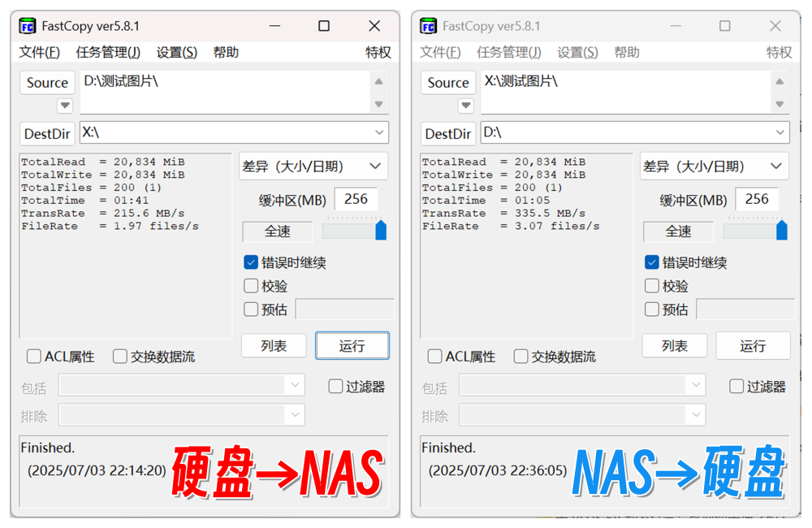Image resolution: width=812 pixels, height=528 pixels.
Task: Check ACL属性 in right window
Action: [434, 357]
